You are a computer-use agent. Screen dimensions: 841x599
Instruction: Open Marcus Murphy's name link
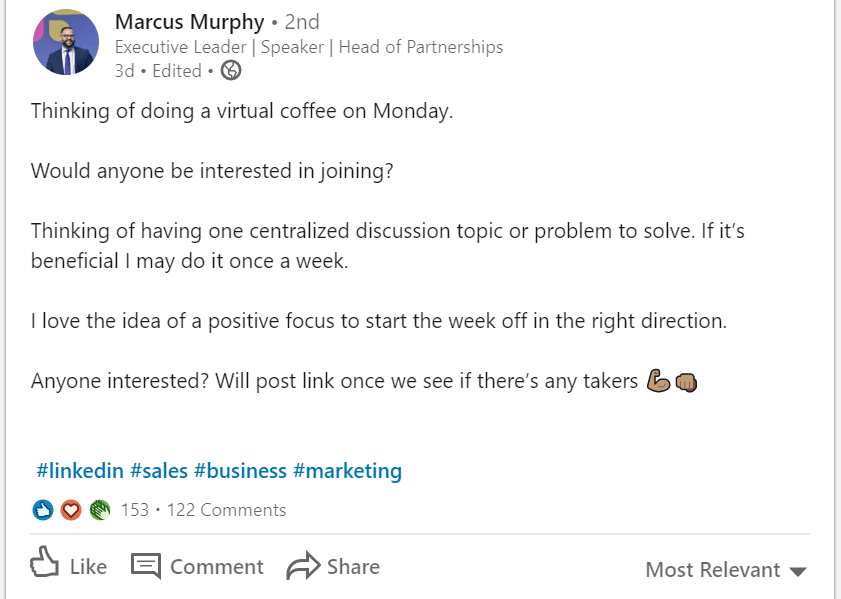tap(190, 21)
